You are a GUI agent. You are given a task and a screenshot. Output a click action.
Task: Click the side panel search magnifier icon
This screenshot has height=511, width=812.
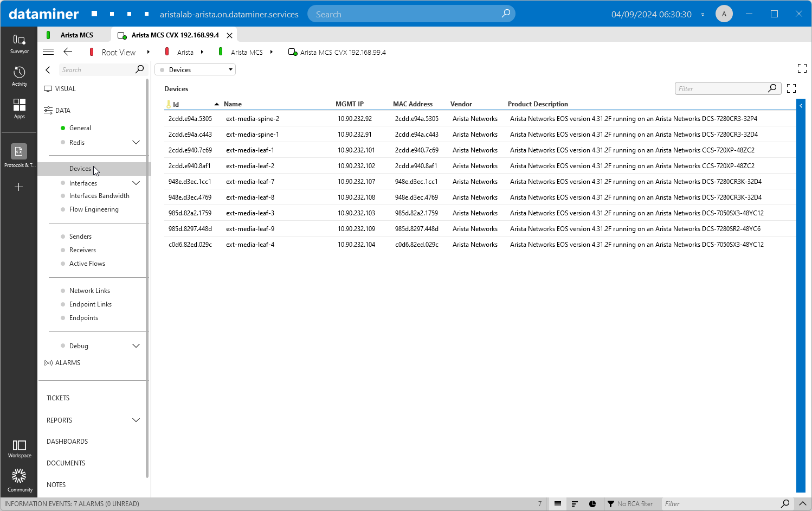(x=139, y=69)
